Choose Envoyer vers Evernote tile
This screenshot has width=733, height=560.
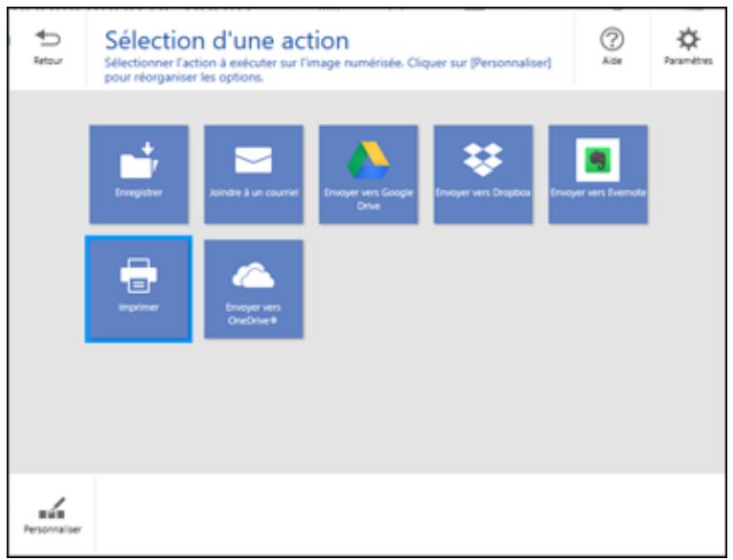tap(597, 175)
